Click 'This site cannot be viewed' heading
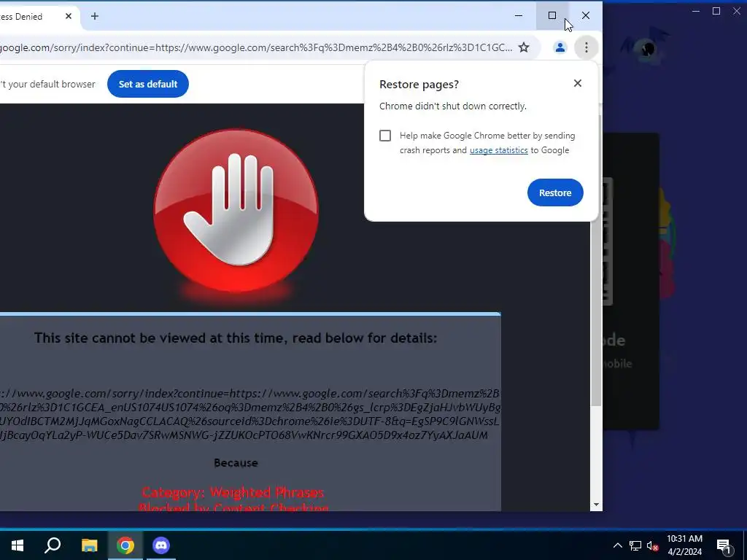This screenshot has height=560, width=747. [x=236, y=338]
